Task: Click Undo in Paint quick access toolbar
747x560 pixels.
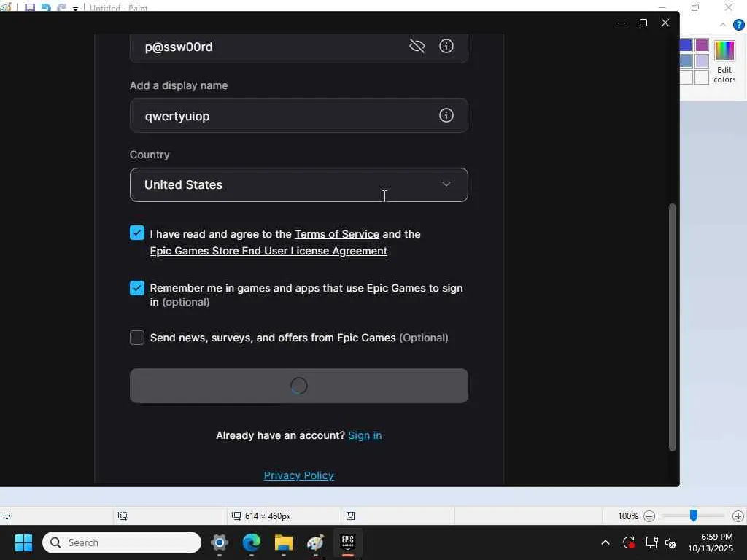Action: click(x=46, y=7)
